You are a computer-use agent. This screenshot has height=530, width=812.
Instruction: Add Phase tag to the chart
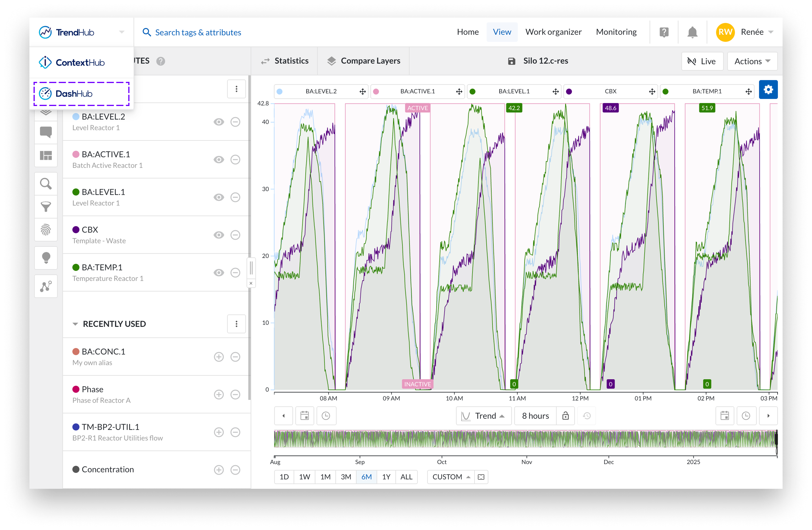[219, 395]
